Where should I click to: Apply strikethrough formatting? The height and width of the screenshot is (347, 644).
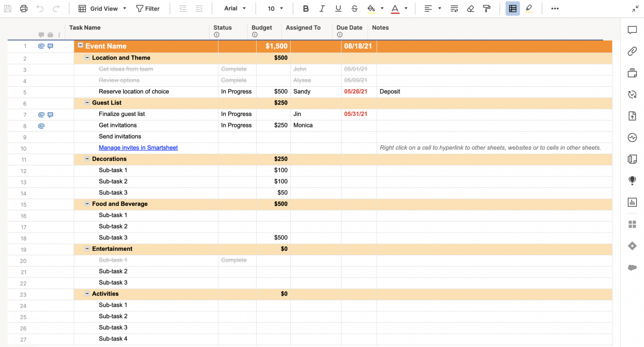coord(355,8)
